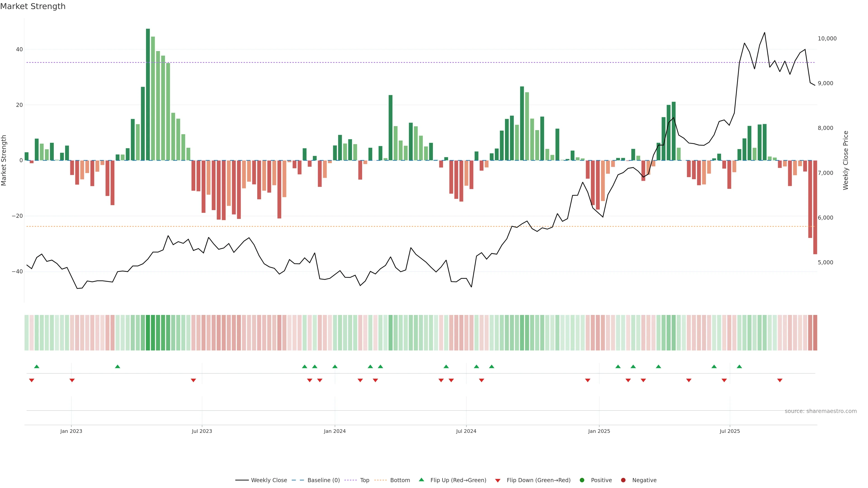
Task: Click Flip Down red triangle legend icon
Action: [498, 480]
